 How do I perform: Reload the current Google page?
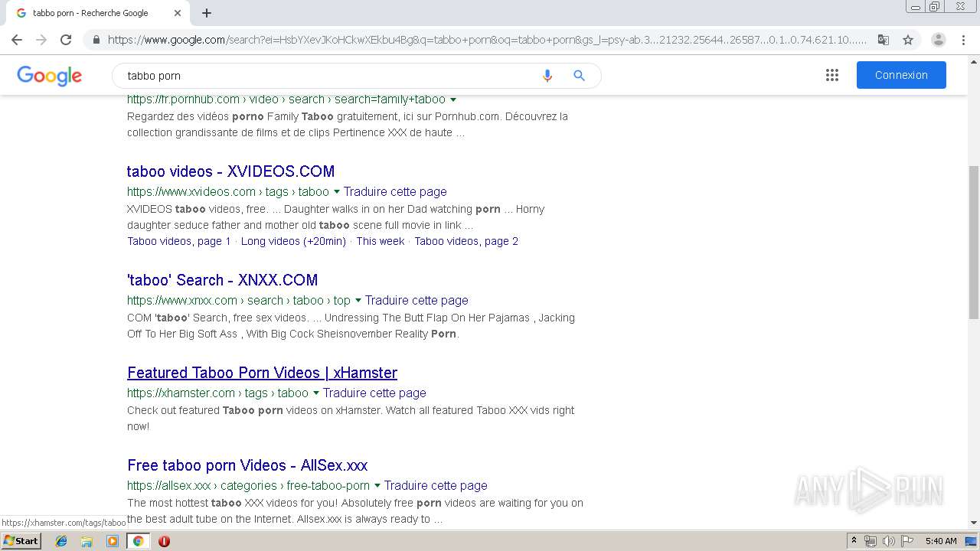pyautogui.click(x=66, y=40)
